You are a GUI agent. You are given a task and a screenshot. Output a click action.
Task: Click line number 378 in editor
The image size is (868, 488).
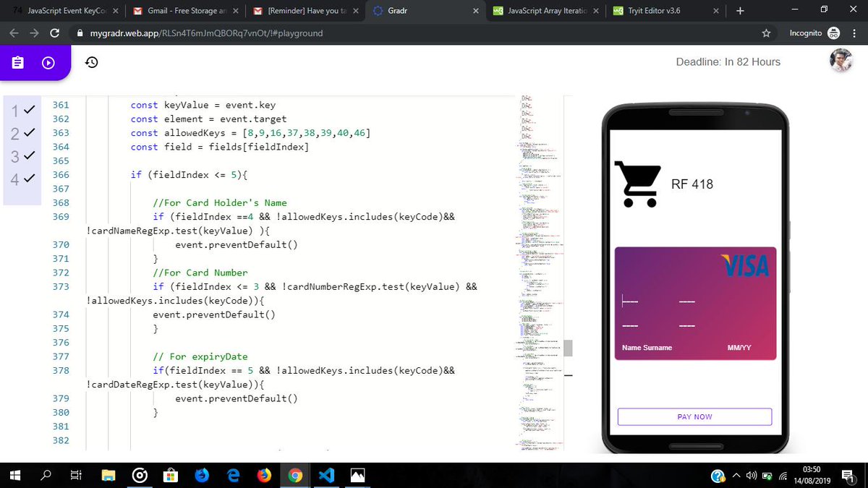click(61, 371)
